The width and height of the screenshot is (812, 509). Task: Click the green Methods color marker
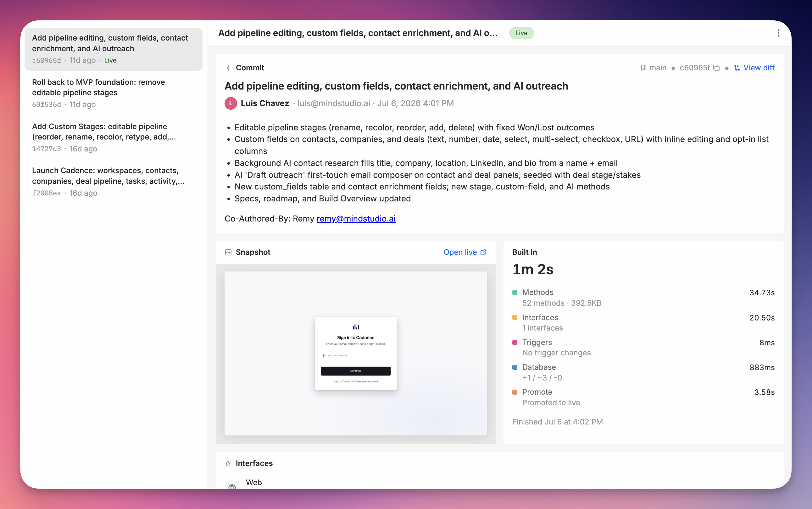point(515,293)
